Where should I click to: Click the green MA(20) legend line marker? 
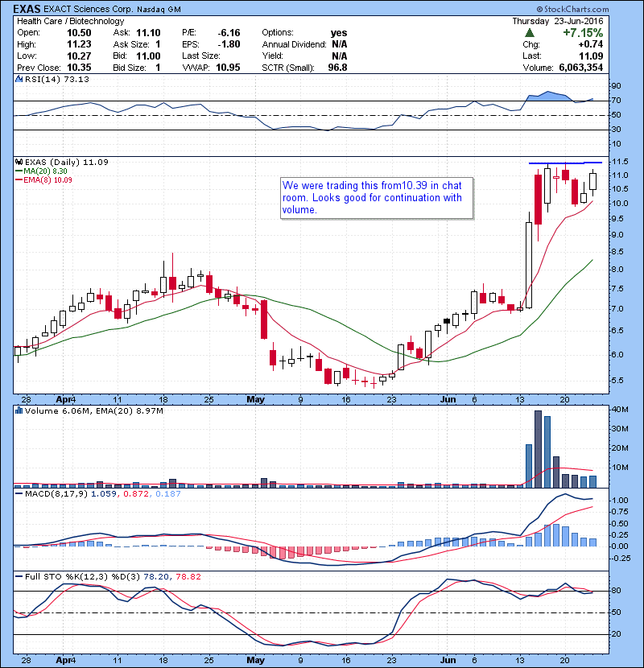point(19,171)
